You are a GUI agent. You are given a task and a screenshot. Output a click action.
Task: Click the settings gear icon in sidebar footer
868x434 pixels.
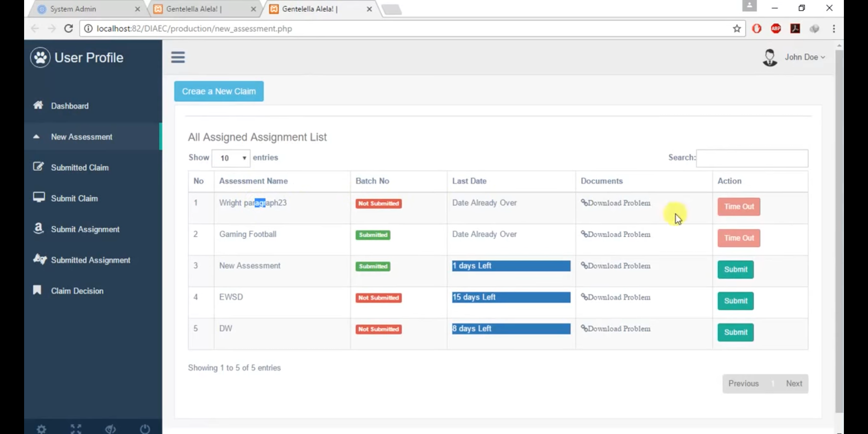[41, 429]
